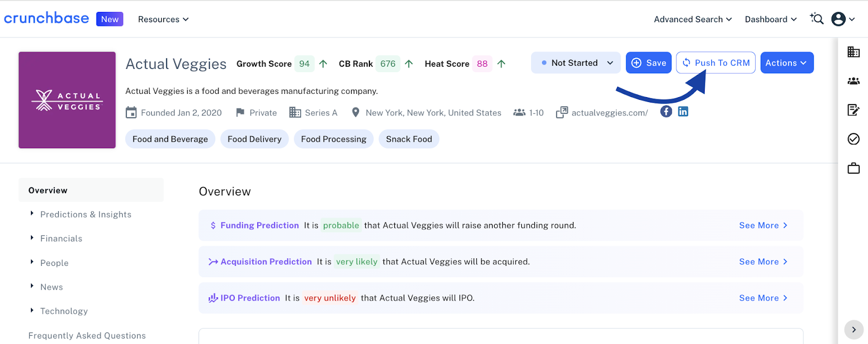
Task: Open the briefcase icon in right rail
Action: coord(853,168)
